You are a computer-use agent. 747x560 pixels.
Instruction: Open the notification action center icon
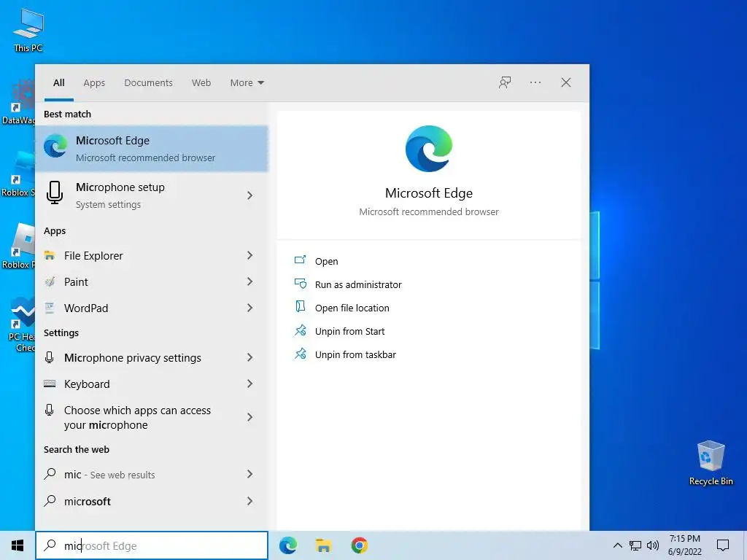[x=723, y=545]
